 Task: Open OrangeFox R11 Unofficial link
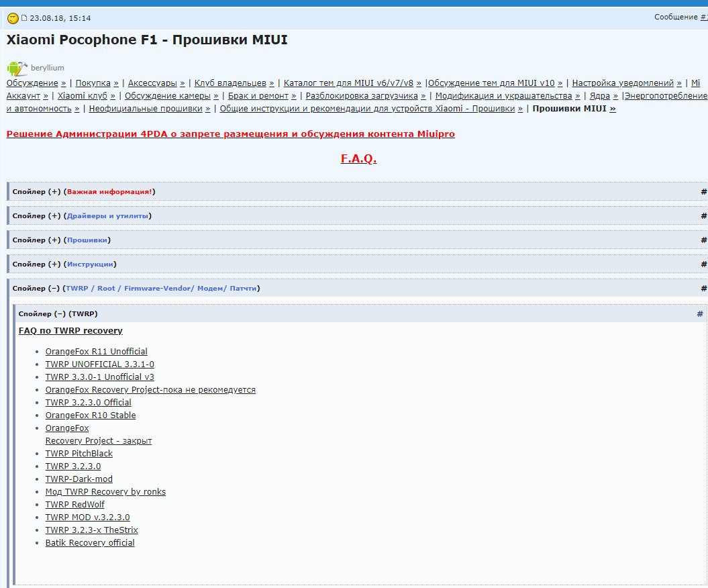click(96, 351)
